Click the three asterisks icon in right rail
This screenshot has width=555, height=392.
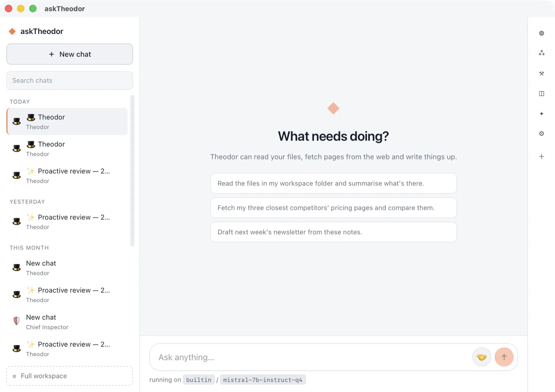click(541, 53)
